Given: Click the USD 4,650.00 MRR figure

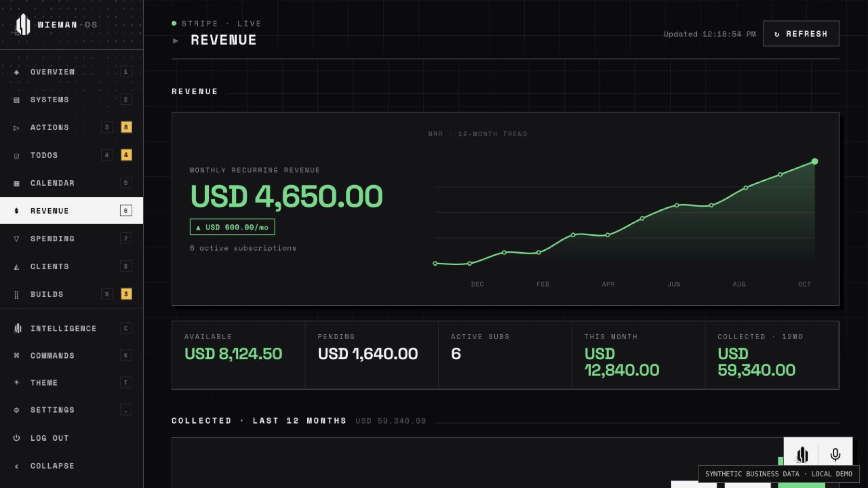Looking at the screenshot, I should coord(286,197).
